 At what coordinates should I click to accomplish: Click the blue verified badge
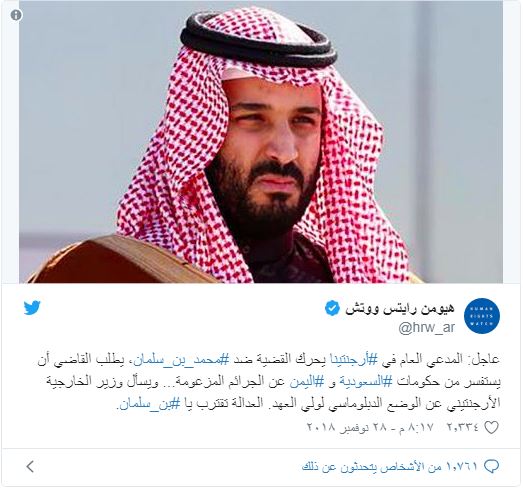tap(333, 308)
